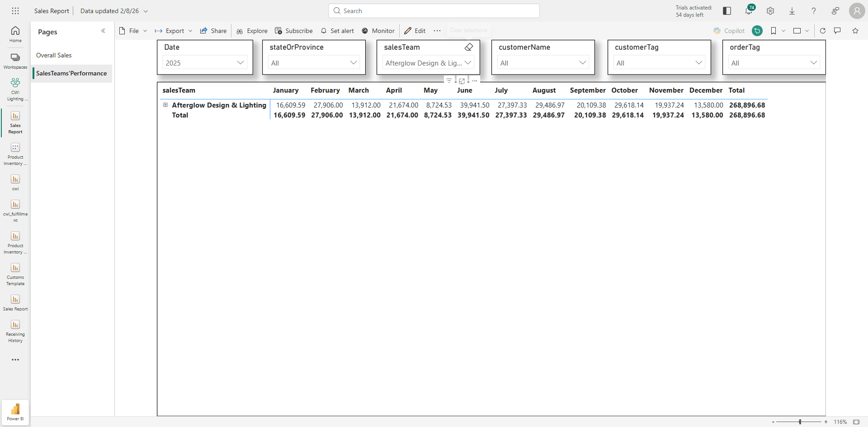
Task: Go to Home in left nav
Action: (15, 34)
